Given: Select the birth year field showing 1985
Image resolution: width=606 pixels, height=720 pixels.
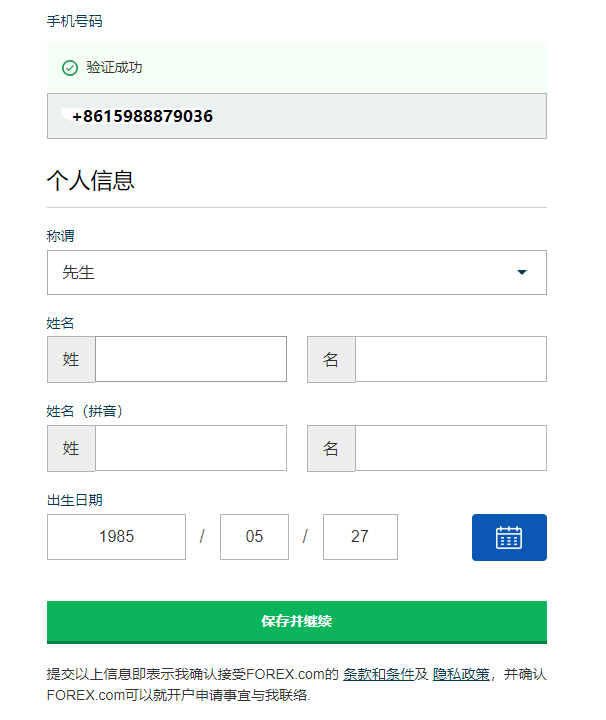Looking at the screenshot, I should click(x=116, y=537).
